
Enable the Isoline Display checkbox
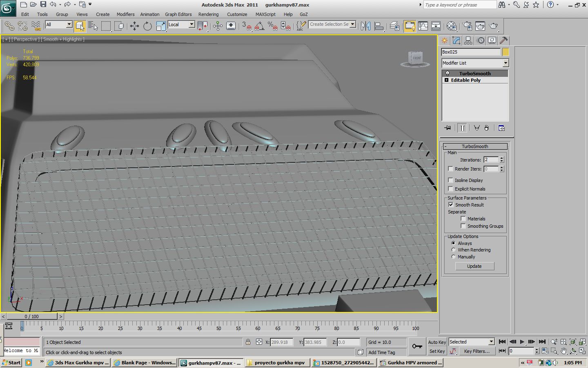(451, 180)
